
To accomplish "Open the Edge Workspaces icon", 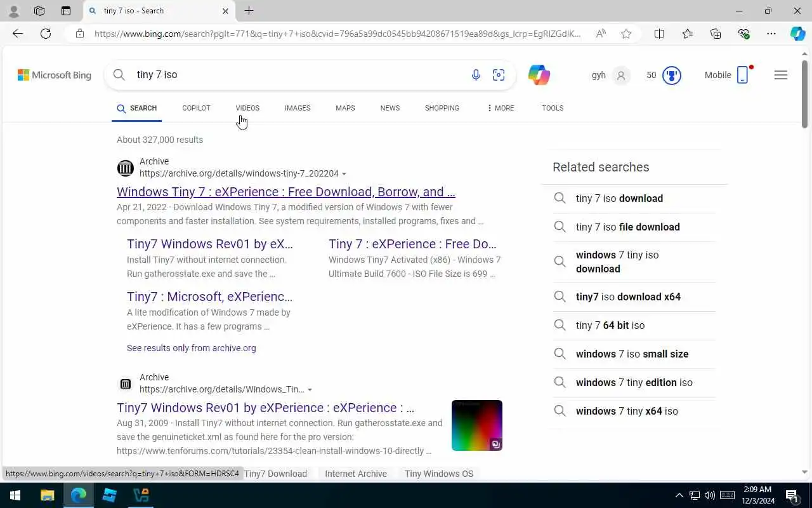I will pyautogui.click(x=39, y=11).
